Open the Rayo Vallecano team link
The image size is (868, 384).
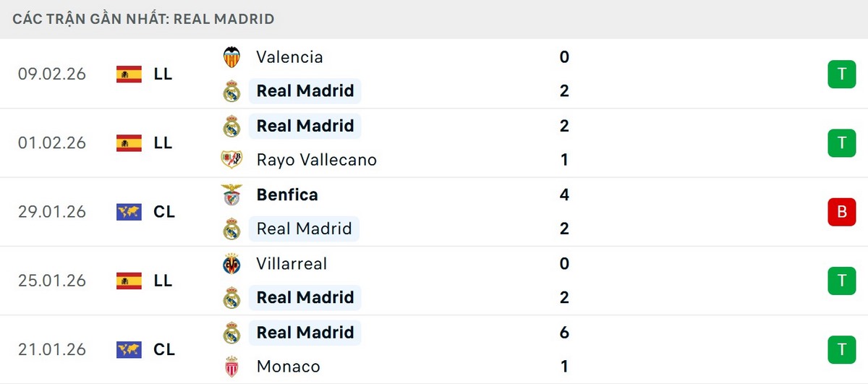316,160
